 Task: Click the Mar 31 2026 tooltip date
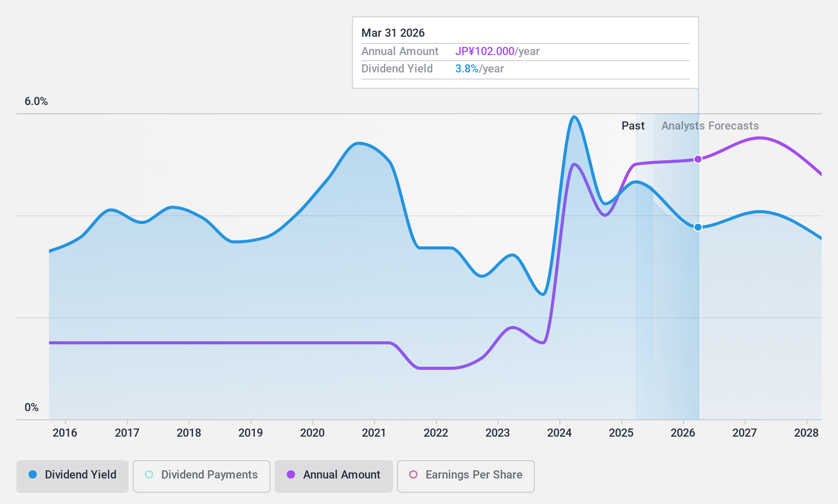(x=393, y=33)
